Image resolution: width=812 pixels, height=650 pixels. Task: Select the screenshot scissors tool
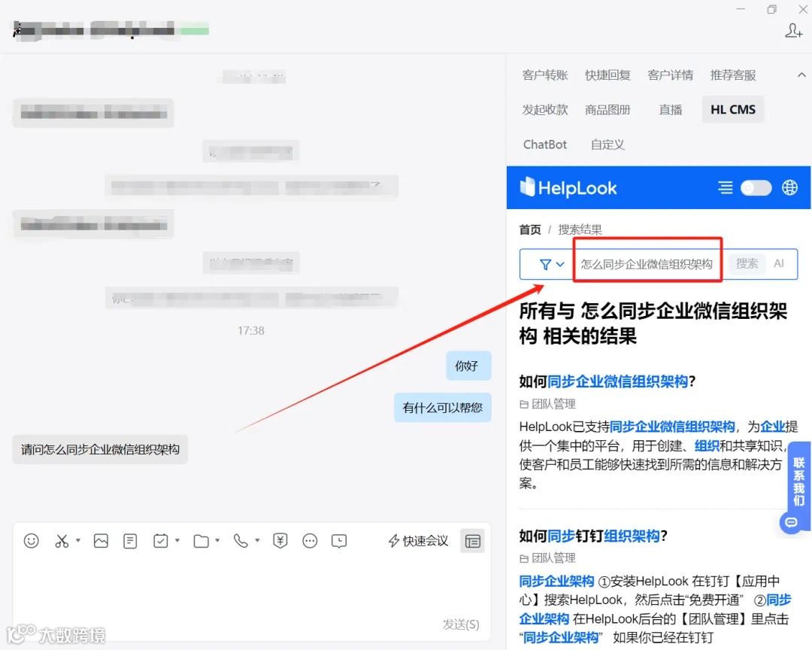[x=63, y=540]
